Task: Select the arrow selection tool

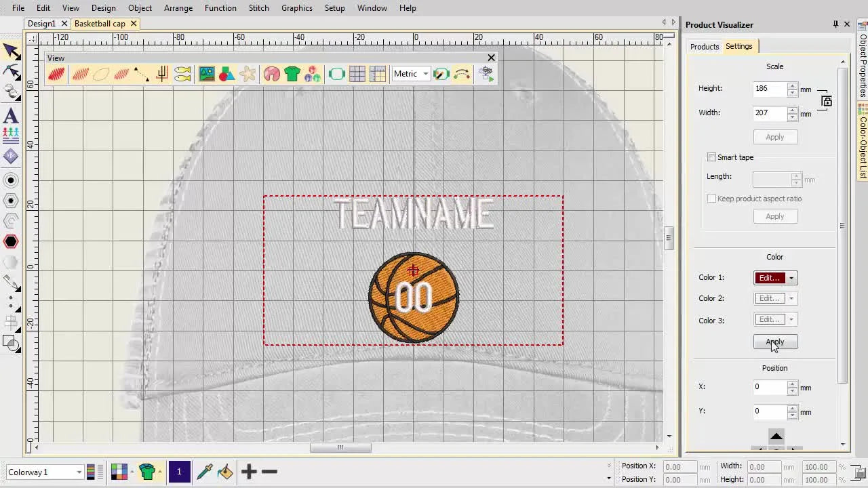Action: [12, 52]
